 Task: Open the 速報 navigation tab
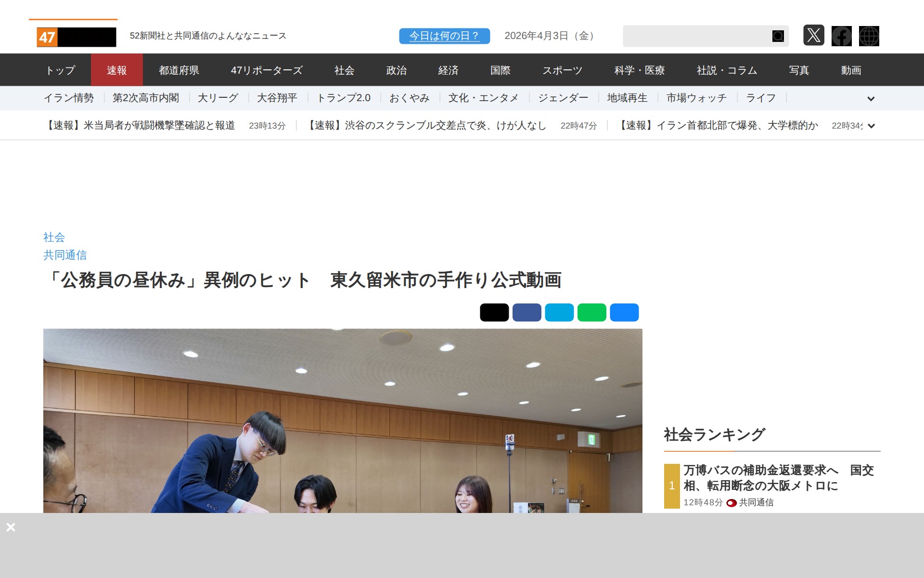coord(117,70)
